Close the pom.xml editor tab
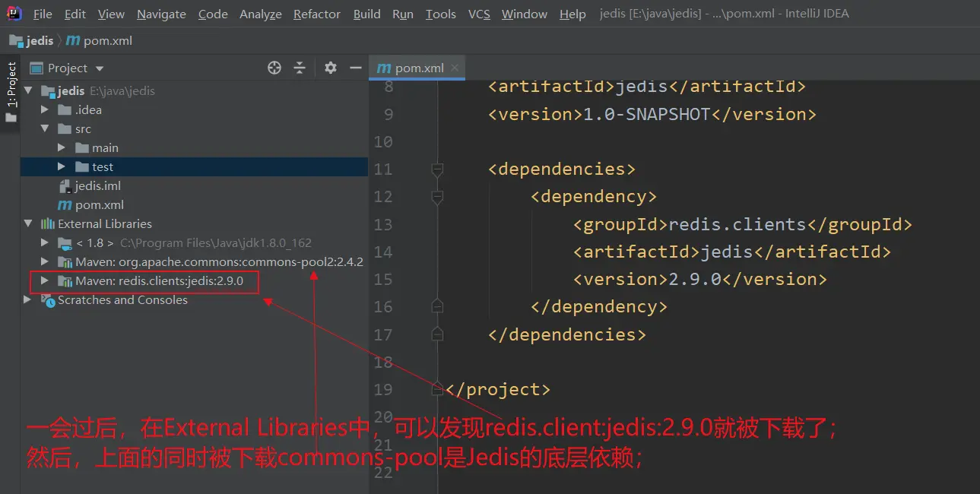 455,68
